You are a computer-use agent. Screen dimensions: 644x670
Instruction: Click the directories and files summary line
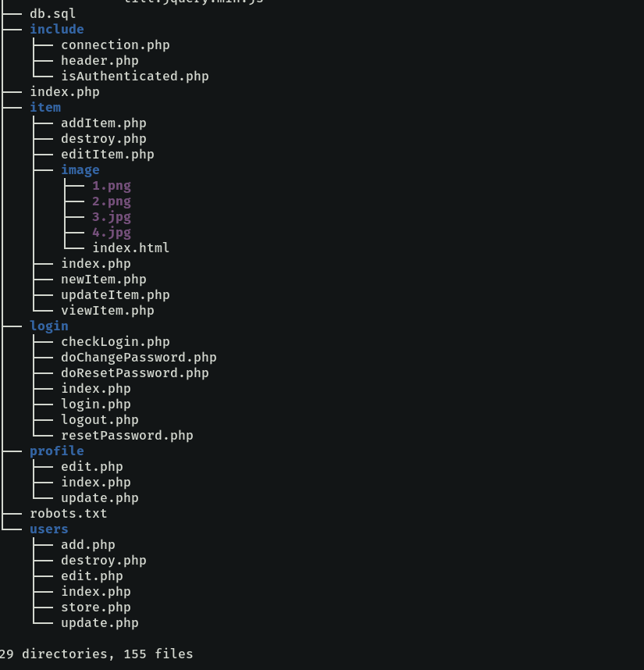[x=96, y=654]
